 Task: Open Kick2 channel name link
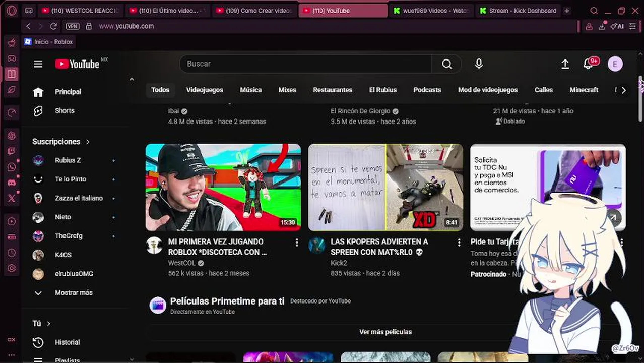[339, 263]
